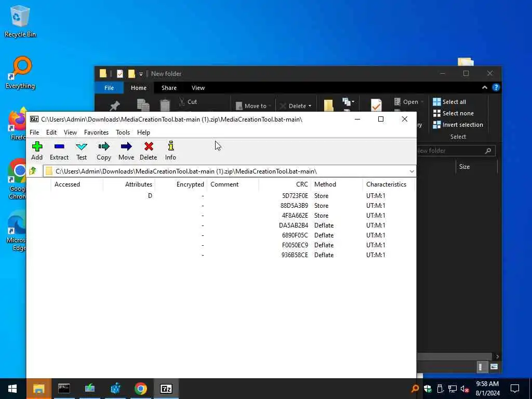Select the Move toolbar icon
Viewport: 532px width, 399px height.
[126, 151]
